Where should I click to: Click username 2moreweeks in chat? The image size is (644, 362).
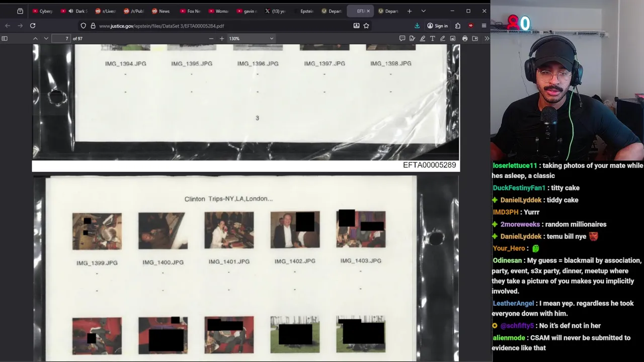(520, 224)
